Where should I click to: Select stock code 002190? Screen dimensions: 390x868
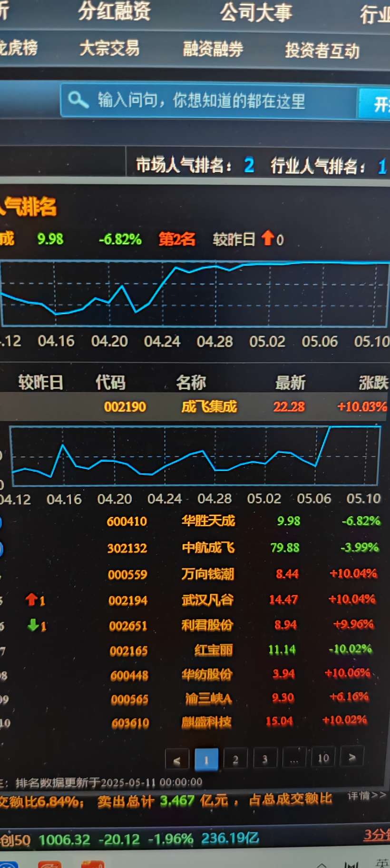pyautogui.click(x=125, y=407)
